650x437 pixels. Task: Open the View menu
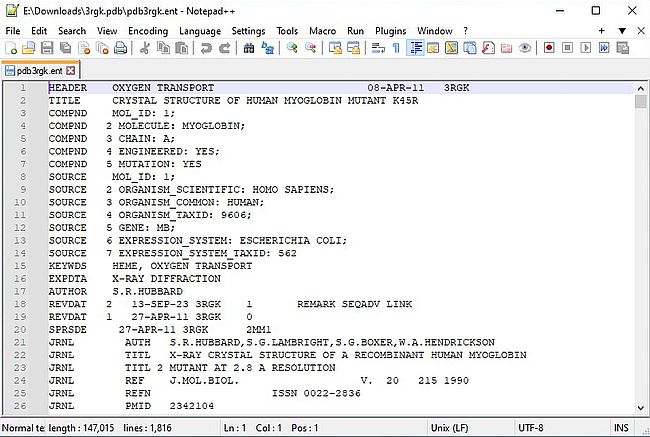(x=107, y=31)
